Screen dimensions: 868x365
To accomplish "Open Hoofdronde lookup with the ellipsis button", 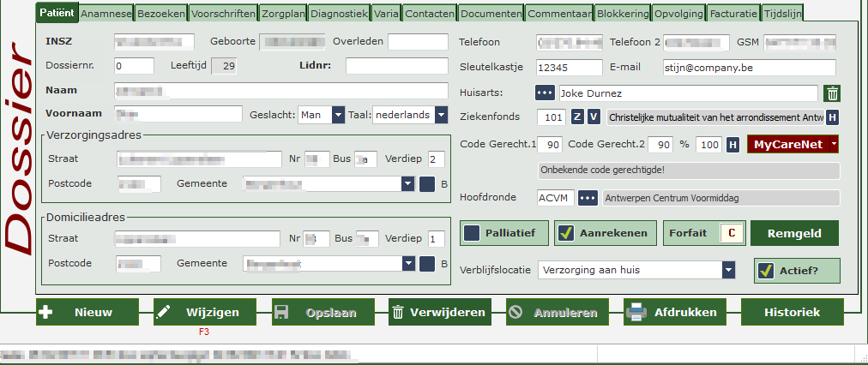I will pos(588,198).
